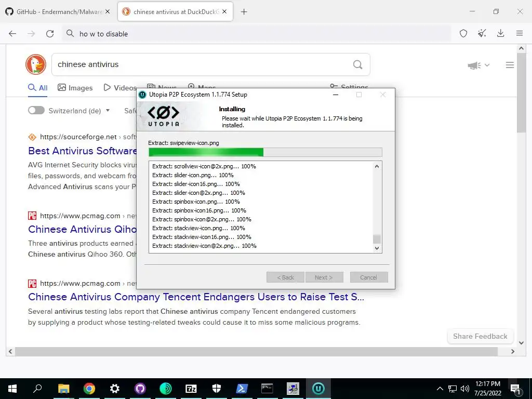Open a new browser tab

tap(244, 12)
